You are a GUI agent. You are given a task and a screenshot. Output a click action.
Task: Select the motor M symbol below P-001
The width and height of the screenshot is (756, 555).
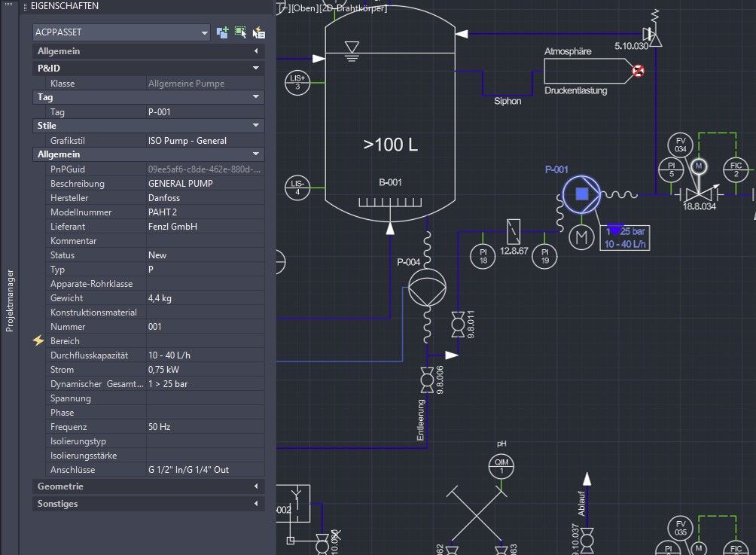click(581, 238)
